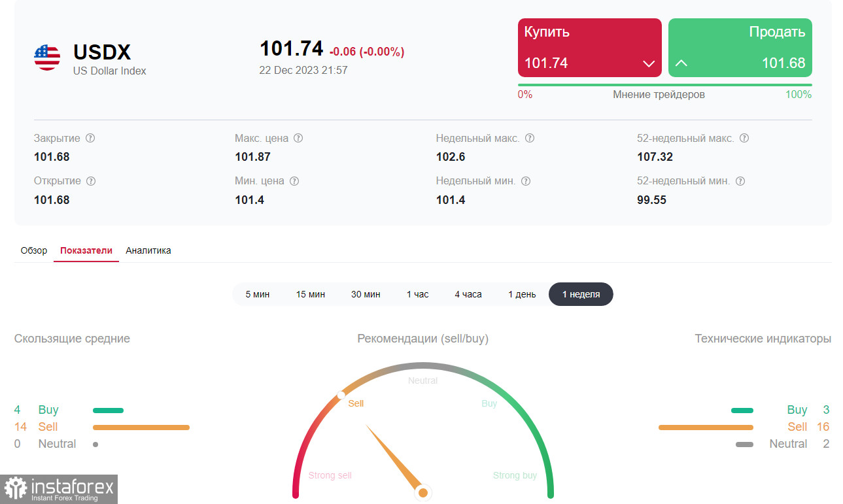Click the 0% trader opinion value
This screenshot has height=504, width=843.
point(525,94)
